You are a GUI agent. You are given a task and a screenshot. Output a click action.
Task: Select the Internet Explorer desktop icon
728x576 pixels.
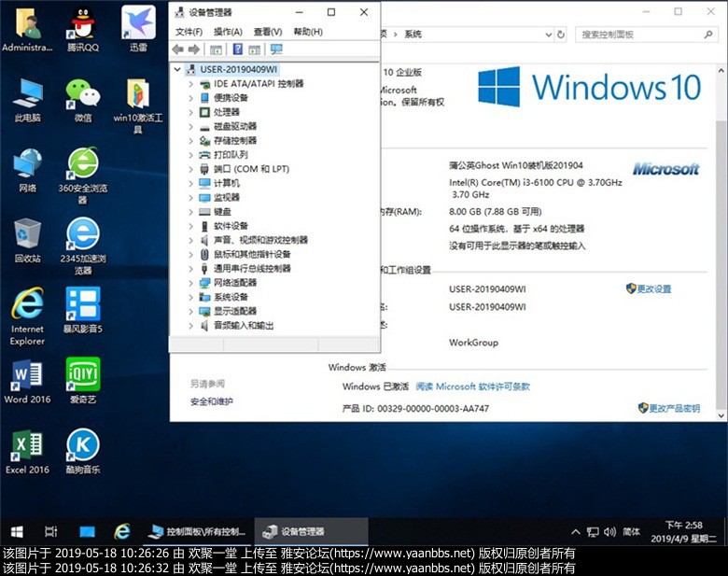coord(27,316)
